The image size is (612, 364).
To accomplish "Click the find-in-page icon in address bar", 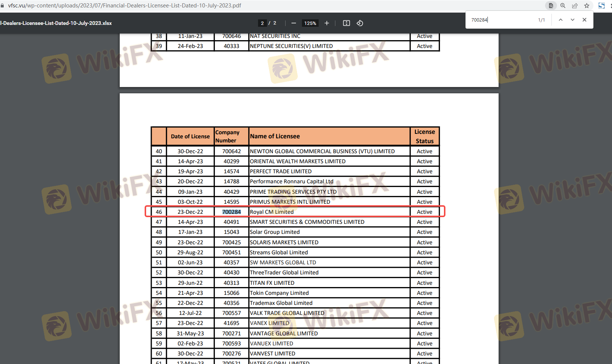I will [x=551, y=6].
